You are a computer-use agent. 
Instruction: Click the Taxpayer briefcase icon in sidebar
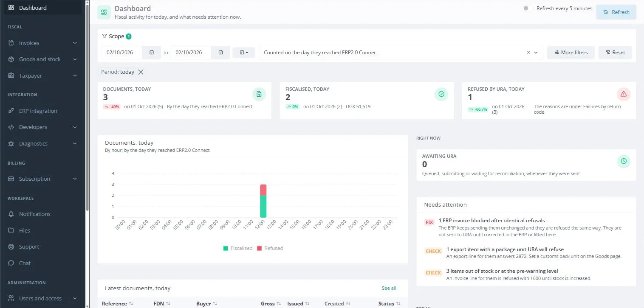click(11, 76)
